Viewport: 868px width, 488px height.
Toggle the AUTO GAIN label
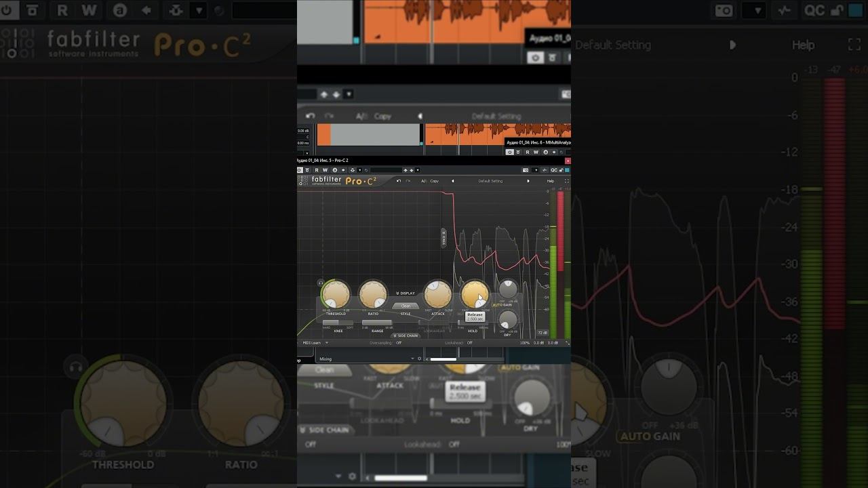502,305
